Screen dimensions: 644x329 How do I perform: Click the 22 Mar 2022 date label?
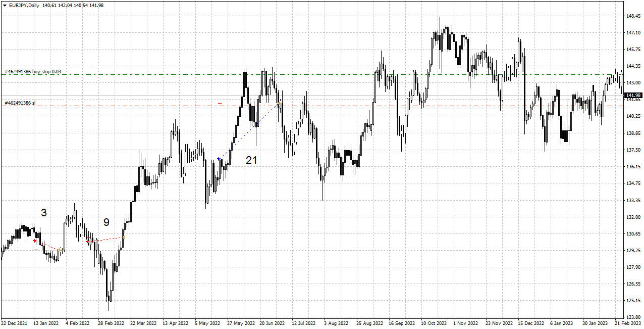(143, 323)
